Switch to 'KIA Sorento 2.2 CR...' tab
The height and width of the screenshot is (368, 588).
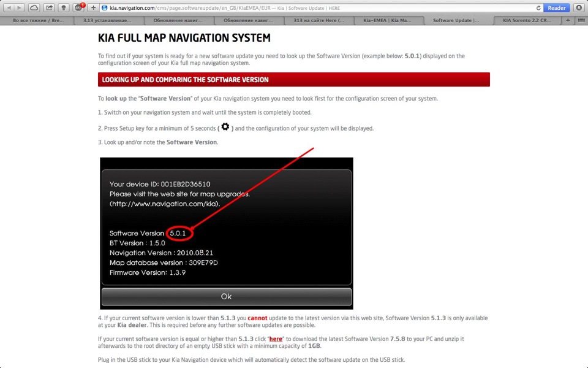tap(527, 20)
